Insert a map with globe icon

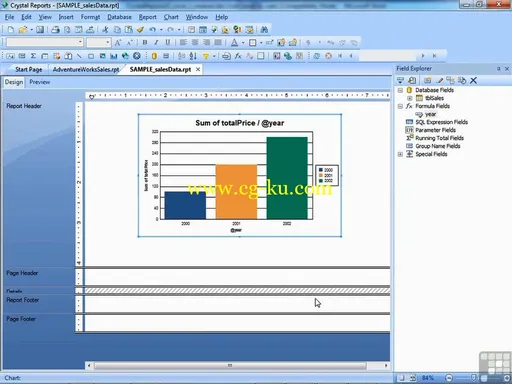click(x=125, y=56)
